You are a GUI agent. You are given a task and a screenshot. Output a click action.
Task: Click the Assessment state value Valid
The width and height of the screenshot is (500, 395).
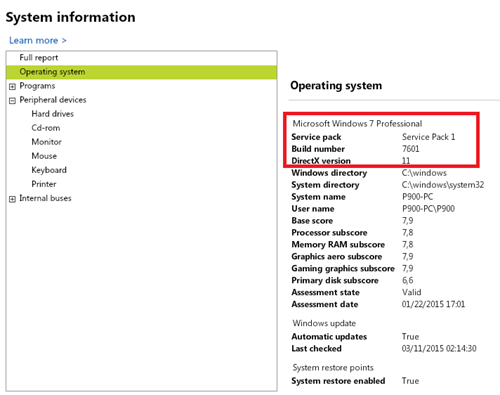(x=412, y=292)
